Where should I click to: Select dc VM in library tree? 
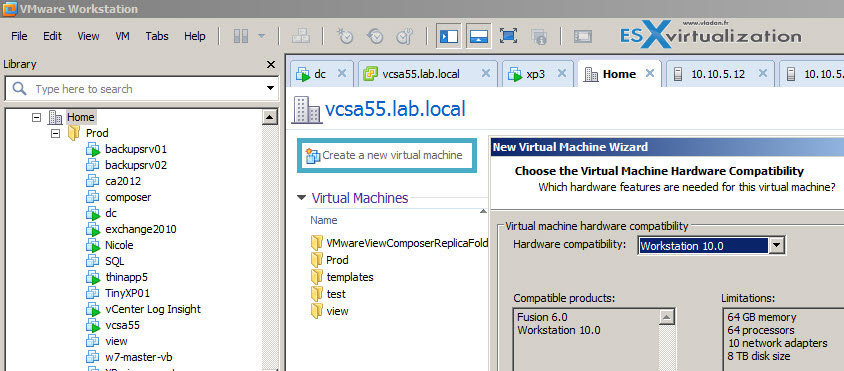click(111, 213)
